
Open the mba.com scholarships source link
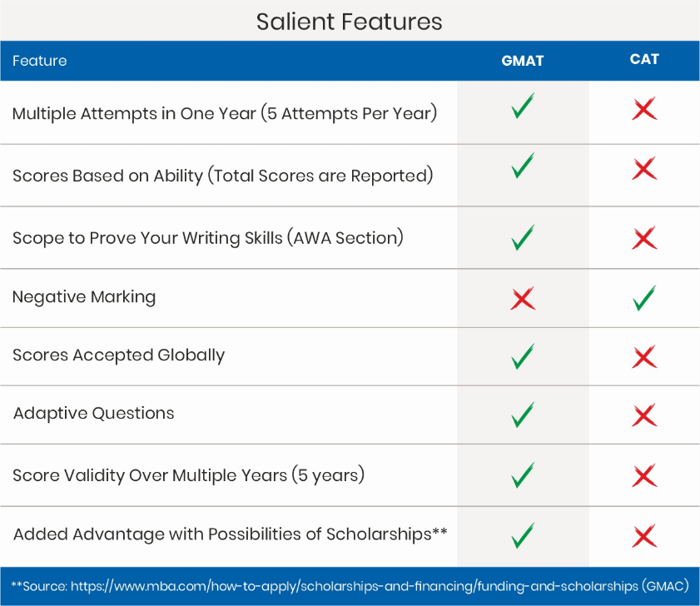pyautogui.click(x=355, y=586)
